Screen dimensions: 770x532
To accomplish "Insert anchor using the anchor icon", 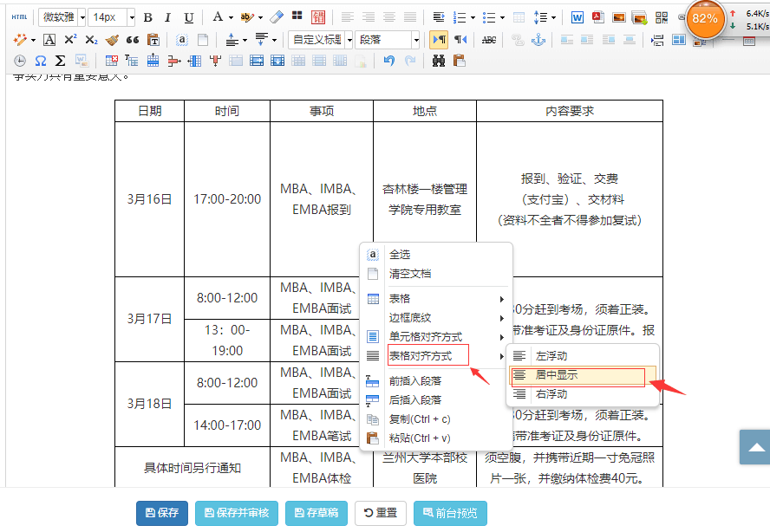I will (538, 40).
